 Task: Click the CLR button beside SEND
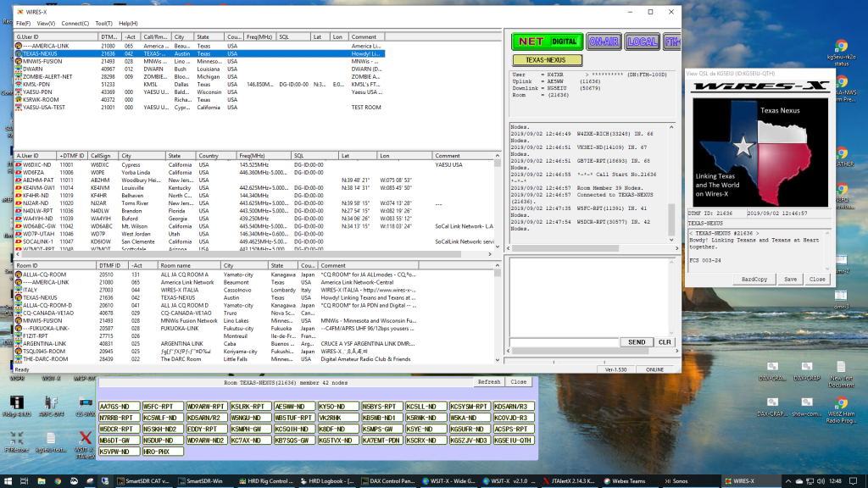tap(665, 342)
